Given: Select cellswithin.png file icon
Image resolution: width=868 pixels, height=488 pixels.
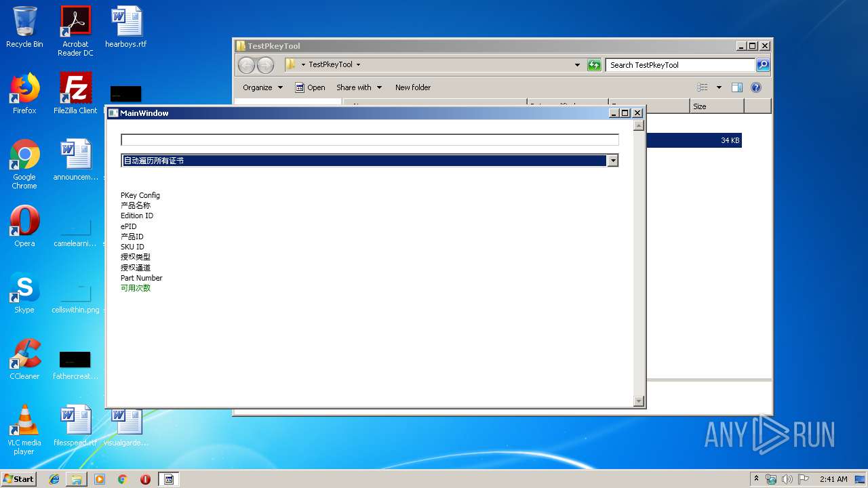Looking at the screenshot, I should (75, 299).
